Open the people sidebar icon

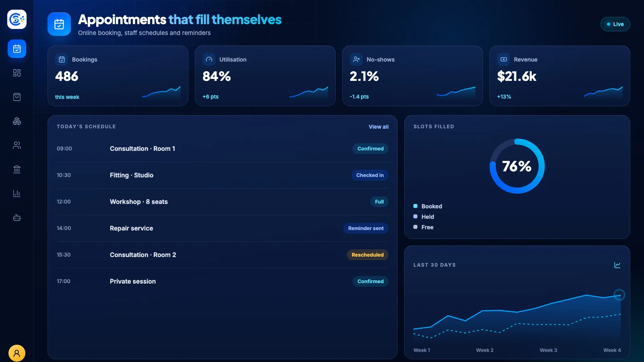point(17,145)
